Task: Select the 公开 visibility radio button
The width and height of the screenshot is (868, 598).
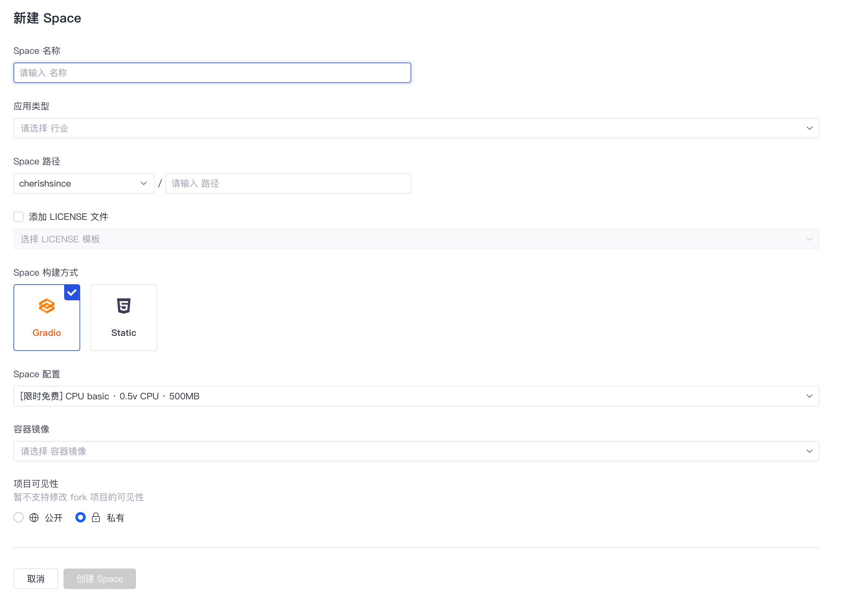Action: (x=19, y=518)
